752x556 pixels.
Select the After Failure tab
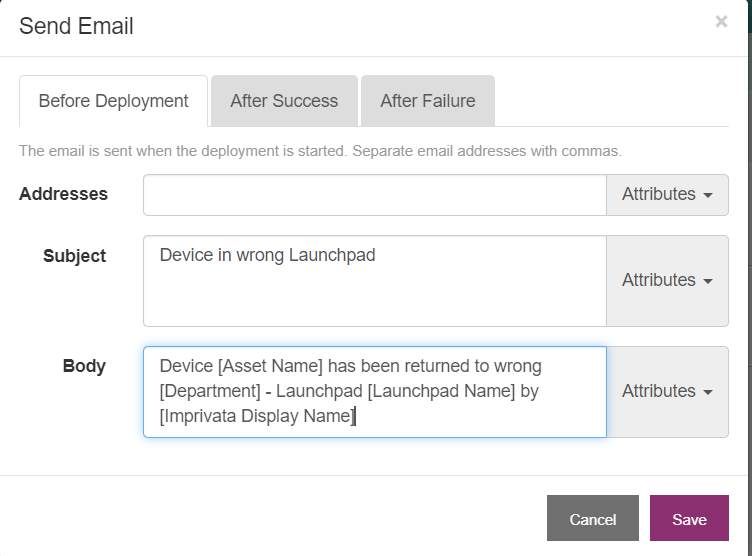[427, 101]
